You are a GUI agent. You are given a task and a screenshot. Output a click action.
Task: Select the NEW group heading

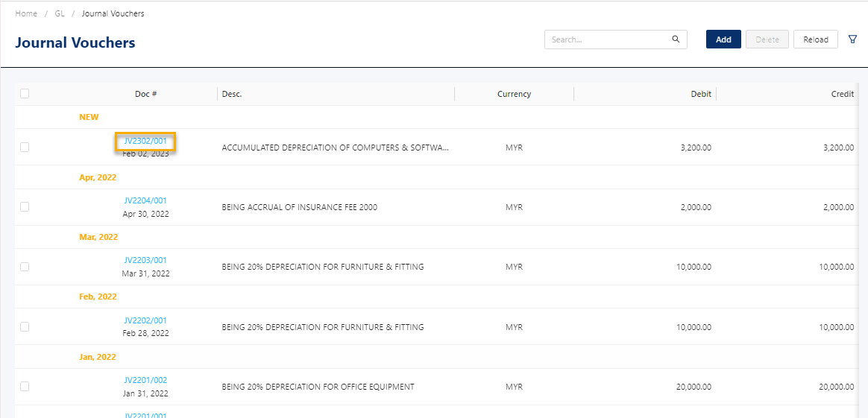click(89, 117)
